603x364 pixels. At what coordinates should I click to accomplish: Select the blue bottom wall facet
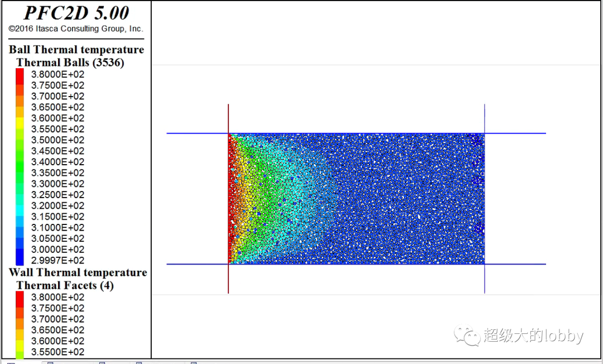tap(356, 264)
